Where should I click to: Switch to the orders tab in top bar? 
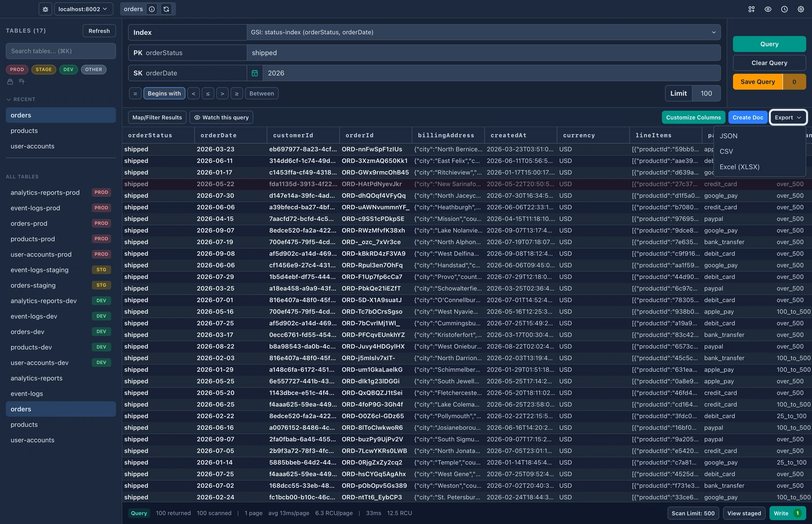(x=133, y=9)
